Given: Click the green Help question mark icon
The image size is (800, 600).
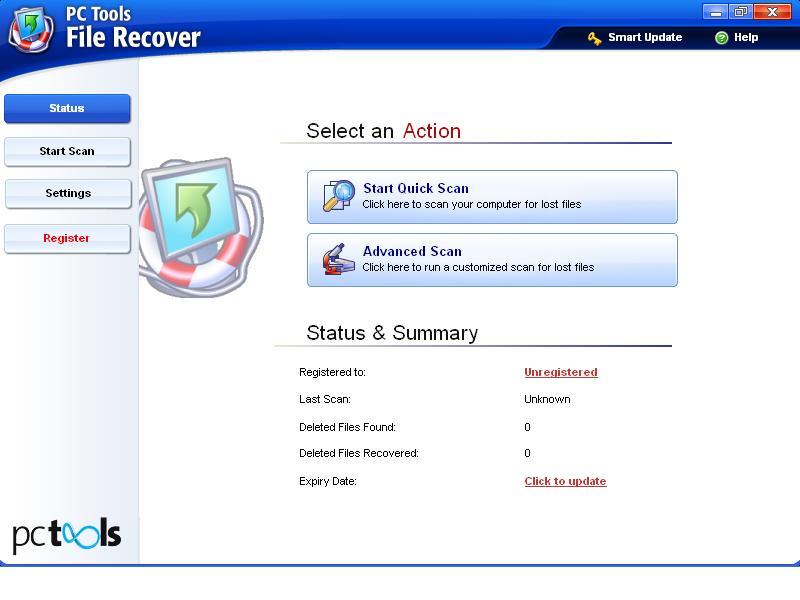Looking at the screenshot, I should point(721,38).
